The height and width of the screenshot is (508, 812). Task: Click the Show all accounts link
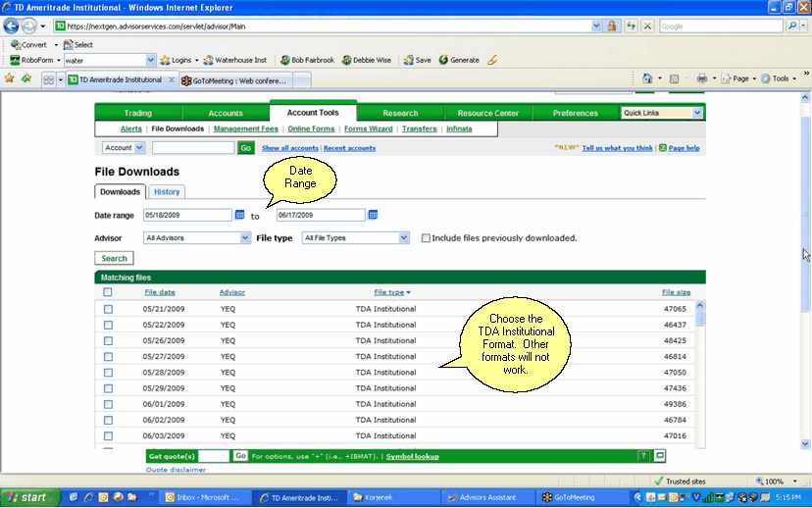[x=290, y=148]
